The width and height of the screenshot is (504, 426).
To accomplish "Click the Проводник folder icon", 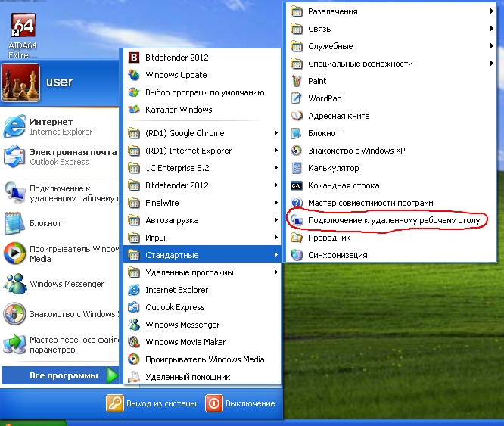I will tap(297, 238).
